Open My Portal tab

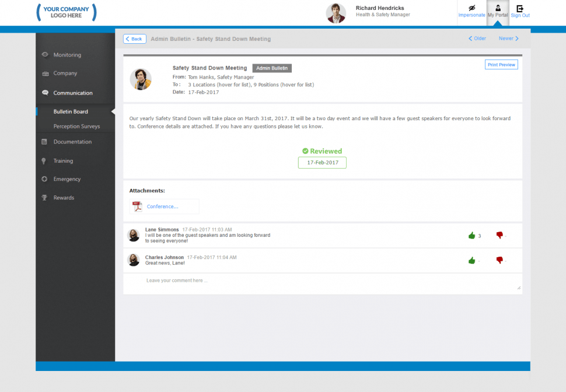[498, 12]
